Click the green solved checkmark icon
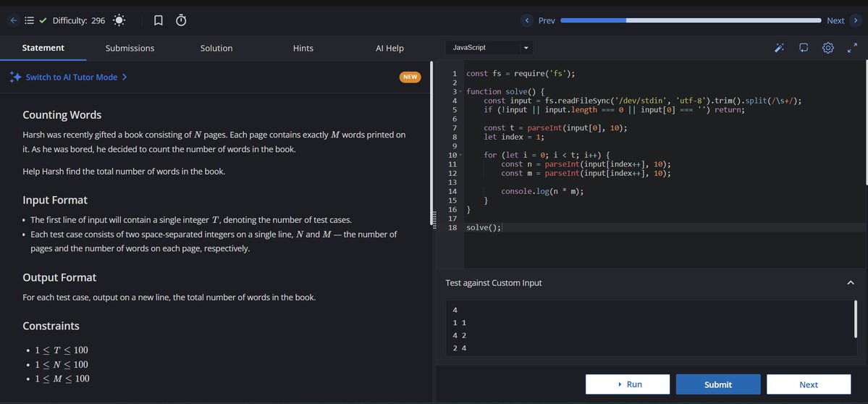 click(43, 20)
